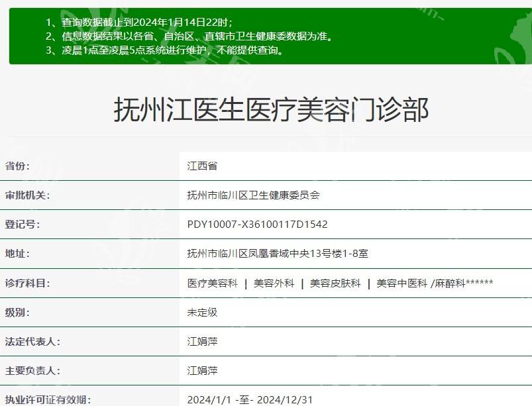The height and width of the screenshot is (406, 532).
Task: Select validity dates 2024/1/1 -至- 2024/12/31
Action: click(250, 400)
